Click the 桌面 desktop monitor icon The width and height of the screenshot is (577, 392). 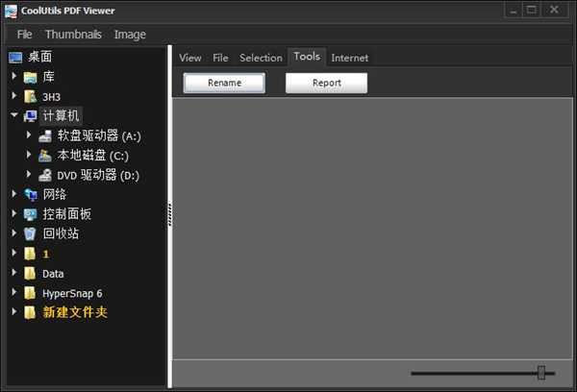point(15,58)
